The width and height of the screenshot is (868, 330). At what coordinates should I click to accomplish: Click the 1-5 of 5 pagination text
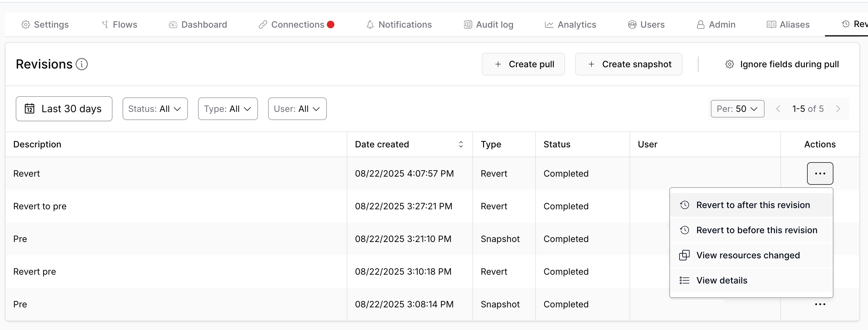pyautogui.click(x=808, y=108)
